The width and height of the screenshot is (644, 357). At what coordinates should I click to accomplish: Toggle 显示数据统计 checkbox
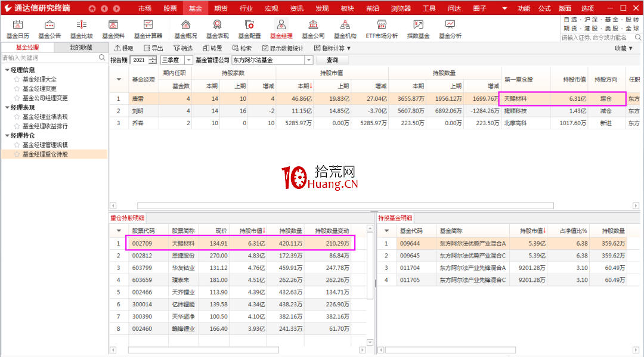tap(283, 48)
